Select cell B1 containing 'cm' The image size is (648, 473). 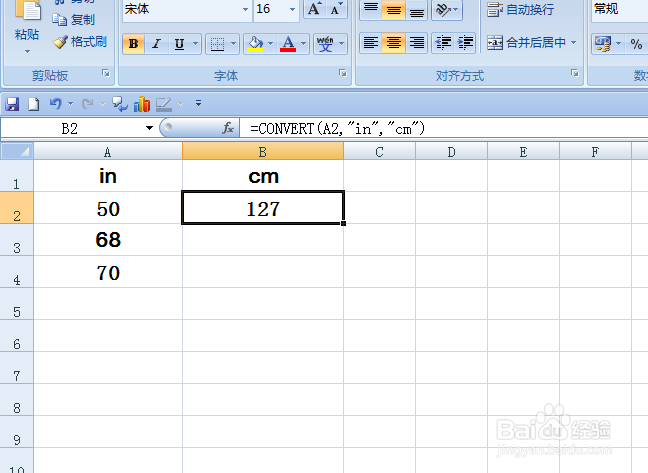[x=263, y=176]
